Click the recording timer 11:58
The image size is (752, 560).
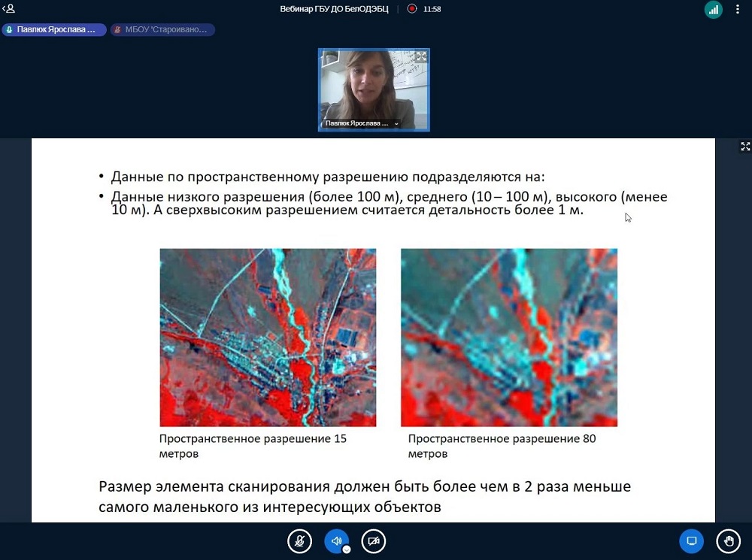point(432,9)
